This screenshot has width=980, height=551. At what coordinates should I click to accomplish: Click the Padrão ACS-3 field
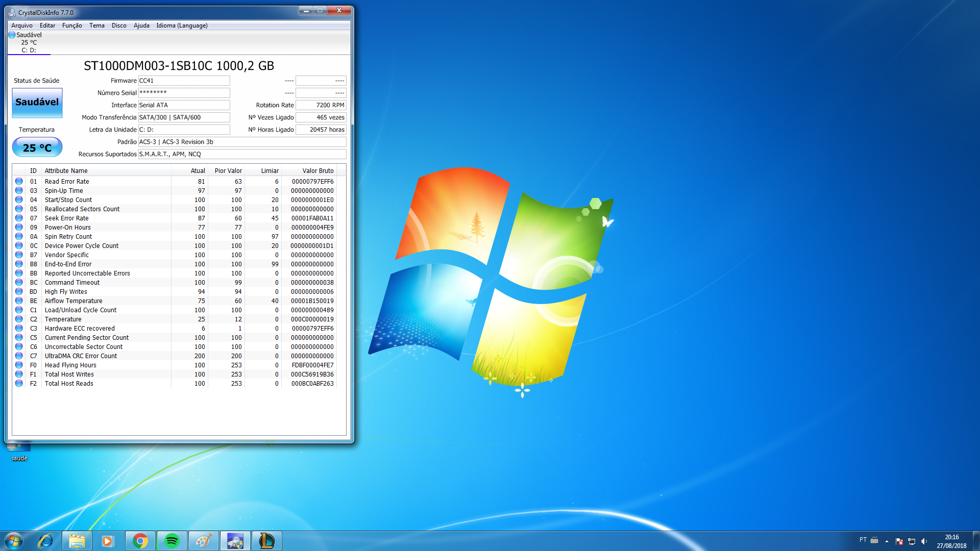point(242,142)
